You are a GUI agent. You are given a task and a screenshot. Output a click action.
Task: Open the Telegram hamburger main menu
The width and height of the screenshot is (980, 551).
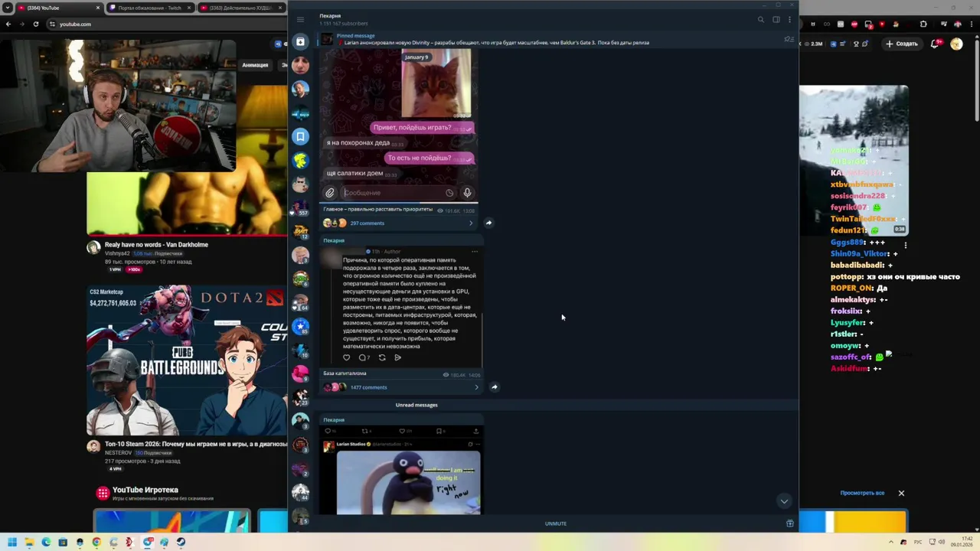[300, 19]
